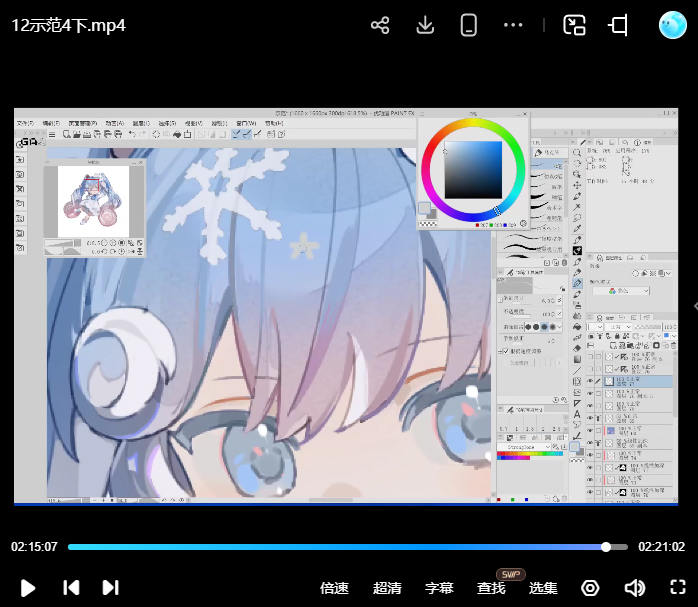Open the 超清 quality selector
Viewport: 698px width, 607px height.
tap(387, 588)
